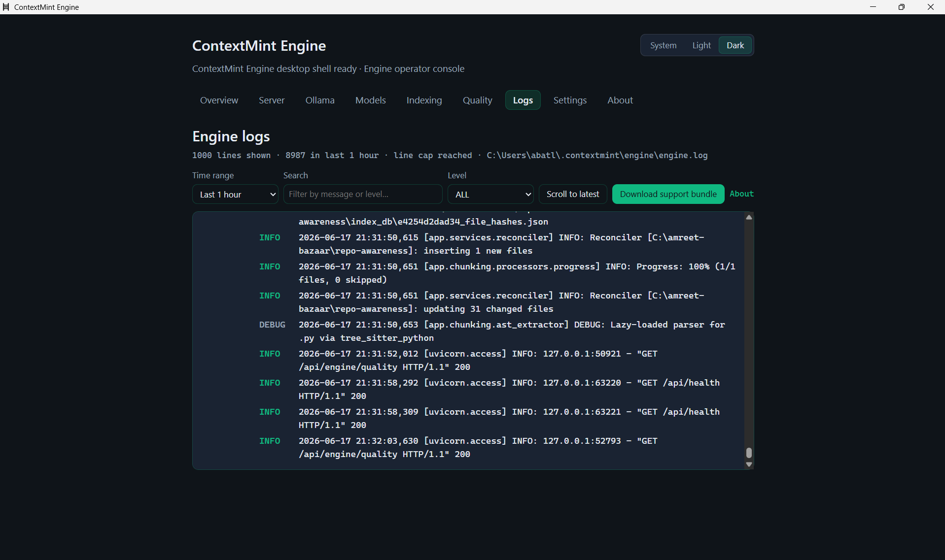This screenshot has height=560, width=945.
Task: Go to the Server tab
Action: click(272, 100)
